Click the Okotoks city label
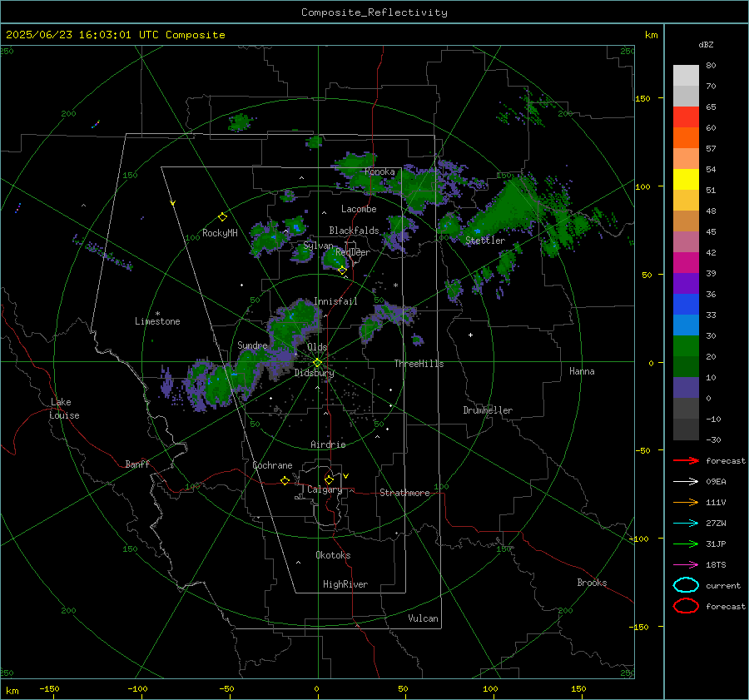Viewport: 749px width, 700px height. click(333, 555)
